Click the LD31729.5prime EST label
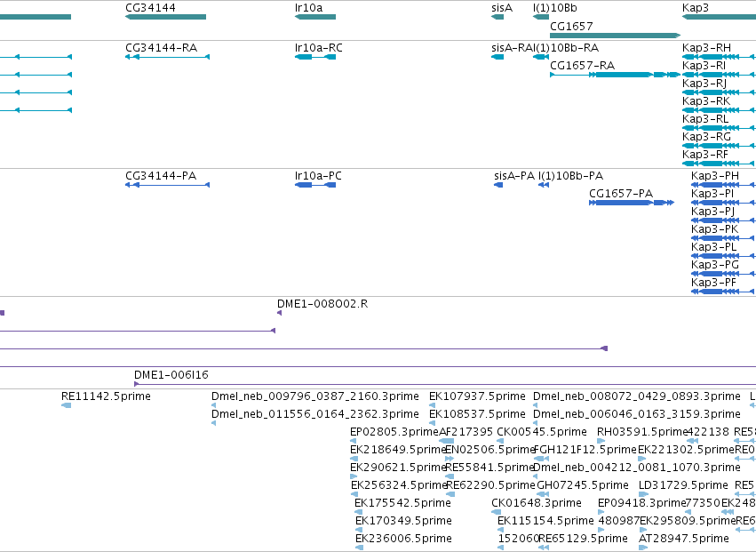 click(683, 485)
